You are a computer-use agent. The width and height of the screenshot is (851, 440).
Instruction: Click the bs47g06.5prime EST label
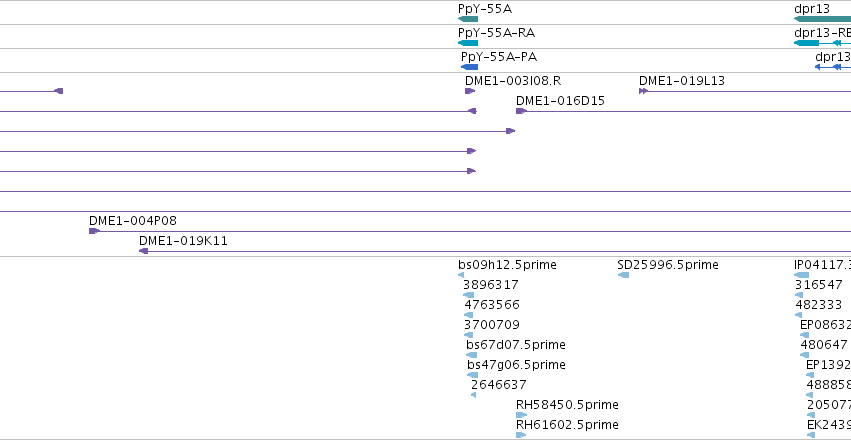coord(516,365)
